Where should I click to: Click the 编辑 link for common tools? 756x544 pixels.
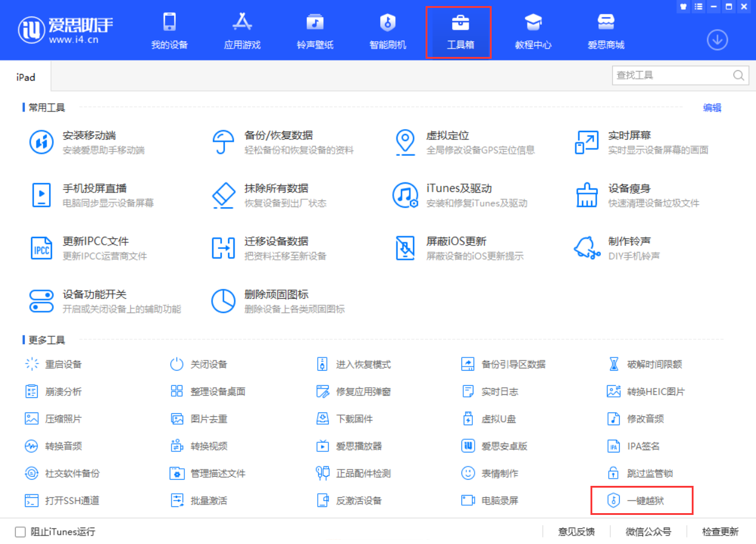(712, 107)
